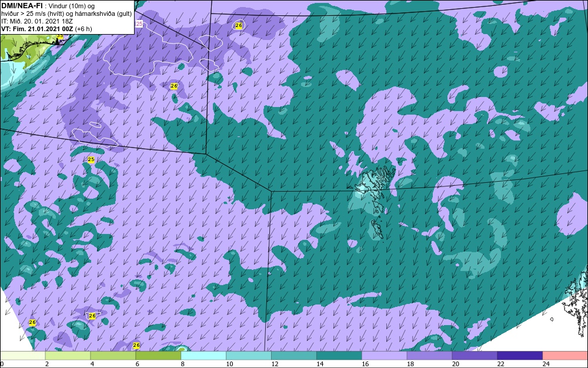This screenshot has width=588, height=368.
Task: Click the white '25' contour label
Action: [139, 24]
